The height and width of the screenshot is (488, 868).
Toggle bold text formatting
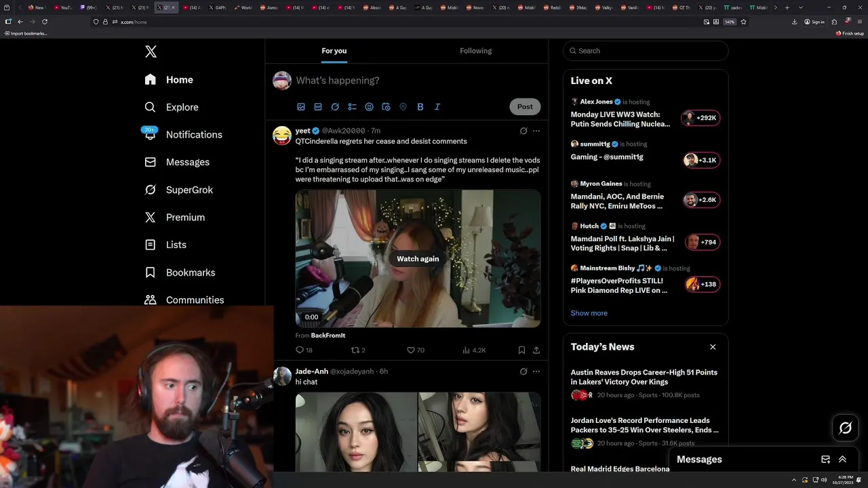click(x=420, y=106)
